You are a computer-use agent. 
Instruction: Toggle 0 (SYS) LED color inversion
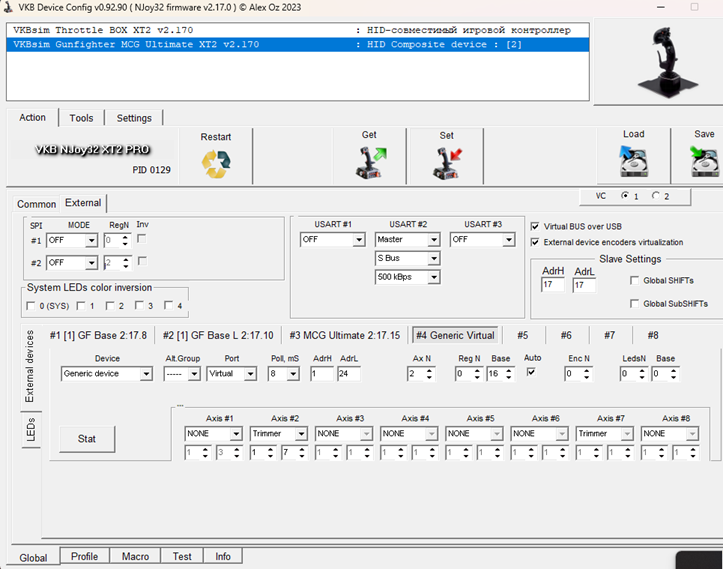30,306
